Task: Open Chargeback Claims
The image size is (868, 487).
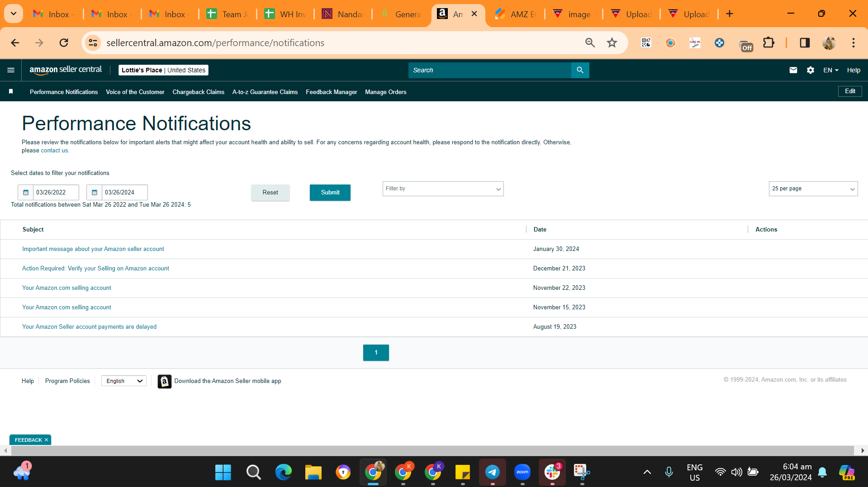Action: [198, 92]
